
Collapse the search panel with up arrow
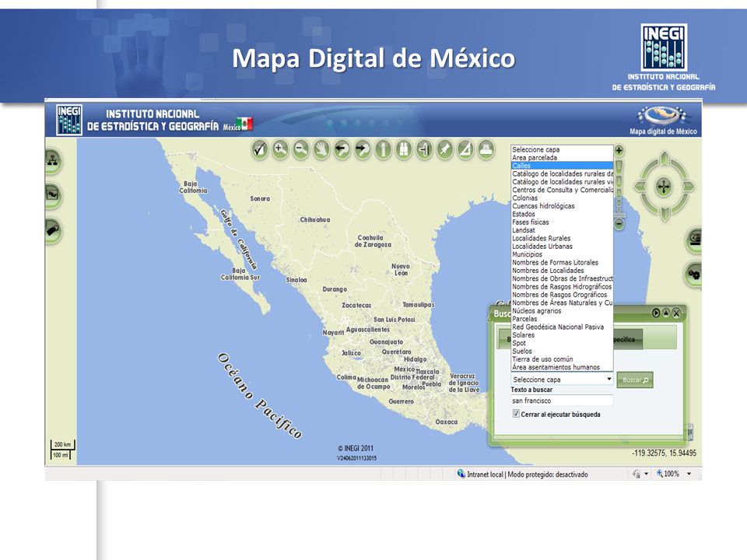pyautogui.click(x=666, y=313)
